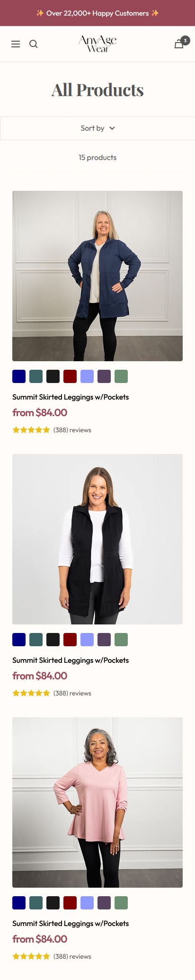Choose periwinkle swatch under second product

(x=87, y=640)
